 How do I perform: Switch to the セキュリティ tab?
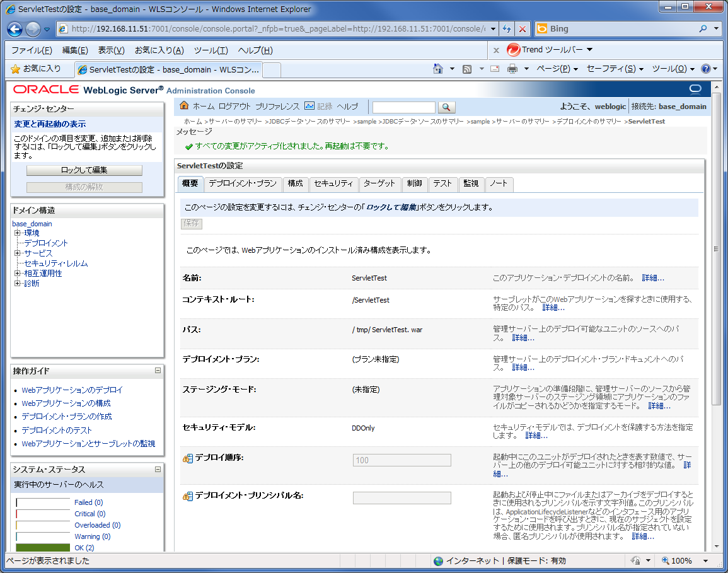coord(333,184)
